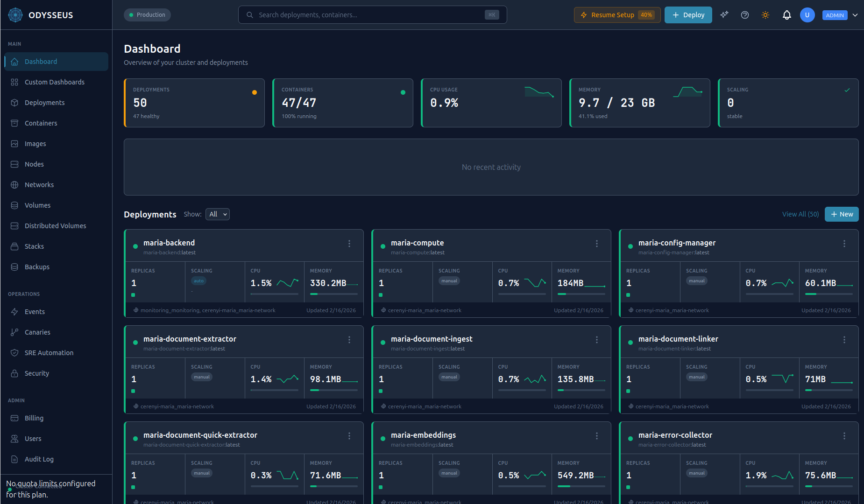Open the Stacks section from the sidebar
Screen dimensions: 864x504
click(34, 246)
